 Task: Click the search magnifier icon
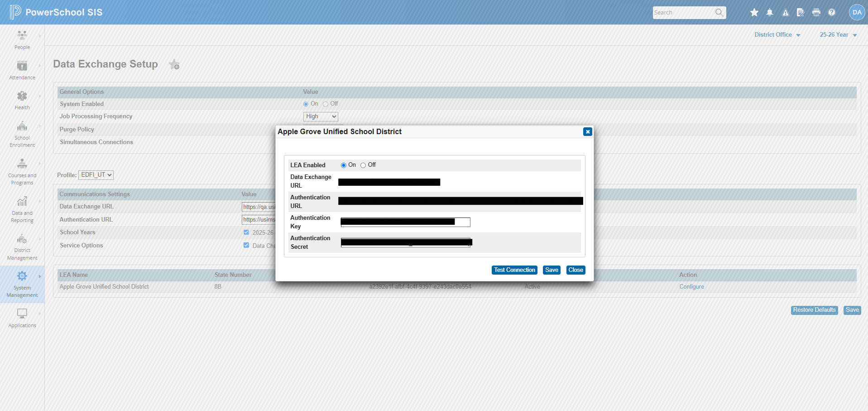point(719,12)
